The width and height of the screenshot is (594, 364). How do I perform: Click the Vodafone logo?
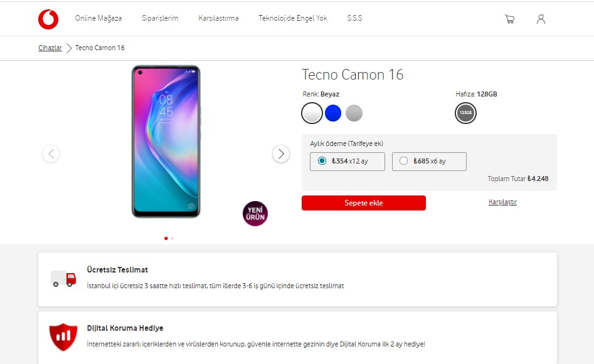[48, 19]
